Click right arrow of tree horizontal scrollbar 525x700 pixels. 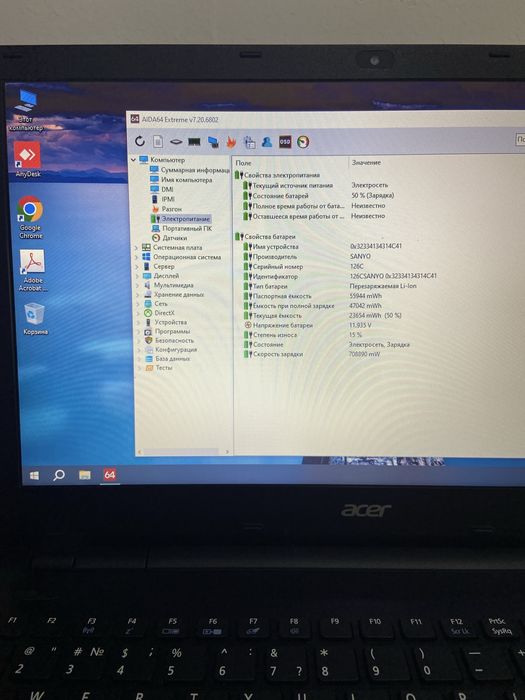tap(227, 452)
